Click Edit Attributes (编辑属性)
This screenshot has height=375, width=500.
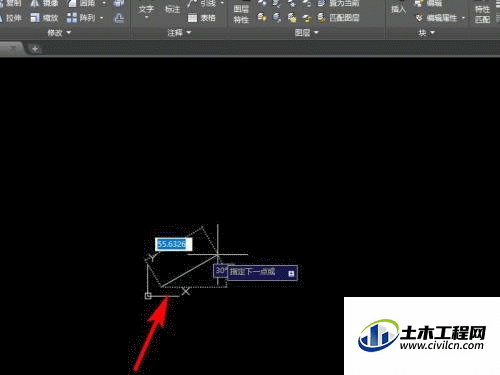[437, 18]
